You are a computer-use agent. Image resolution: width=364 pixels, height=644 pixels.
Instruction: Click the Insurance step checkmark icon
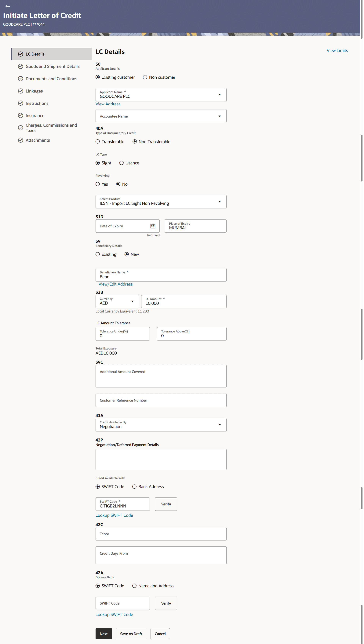[20, 115]
